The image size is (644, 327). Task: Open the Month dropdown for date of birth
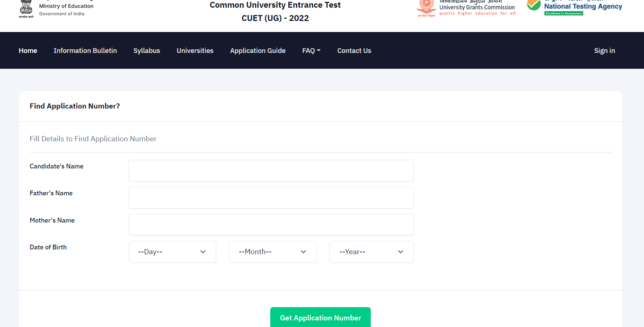(273, 252)
